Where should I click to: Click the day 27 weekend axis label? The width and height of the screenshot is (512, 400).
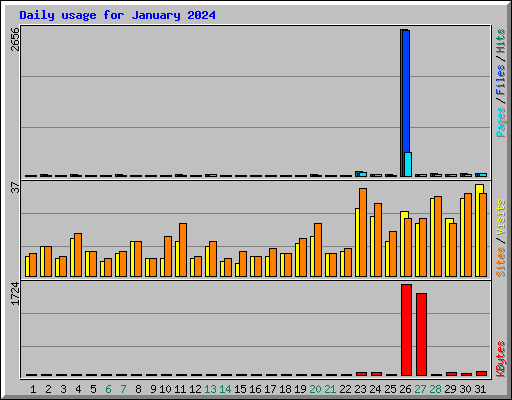pyautogui.click(x=420, y=389)
